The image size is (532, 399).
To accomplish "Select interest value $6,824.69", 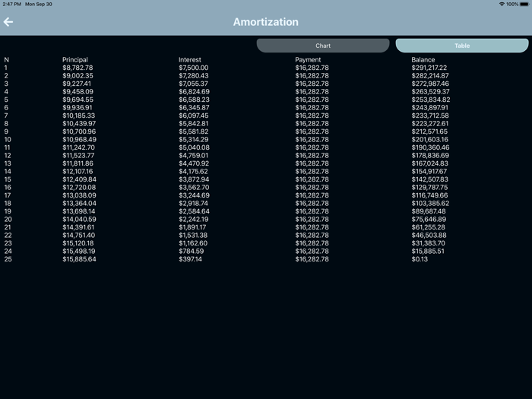I will tap(194, 92).
